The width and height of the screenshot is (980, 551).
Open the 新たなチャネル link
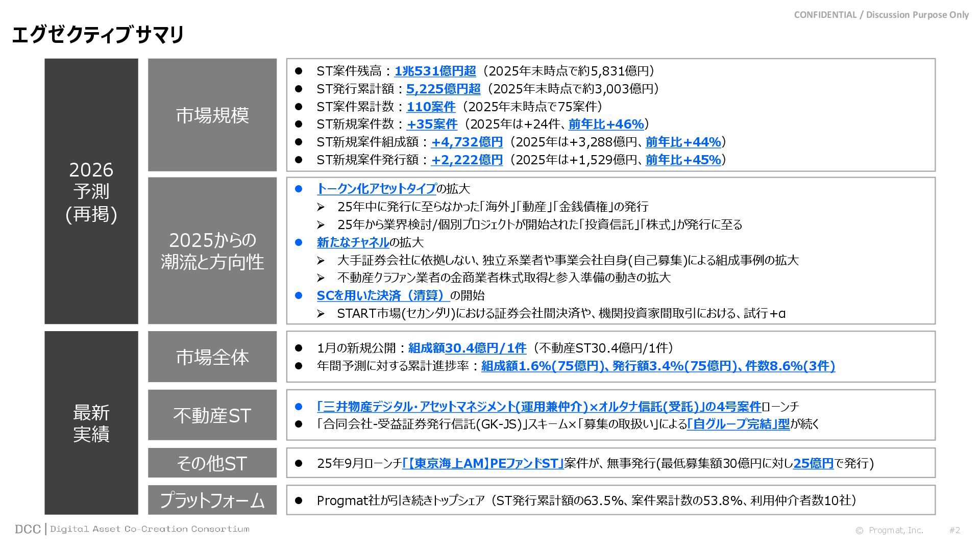pos(353,242)
